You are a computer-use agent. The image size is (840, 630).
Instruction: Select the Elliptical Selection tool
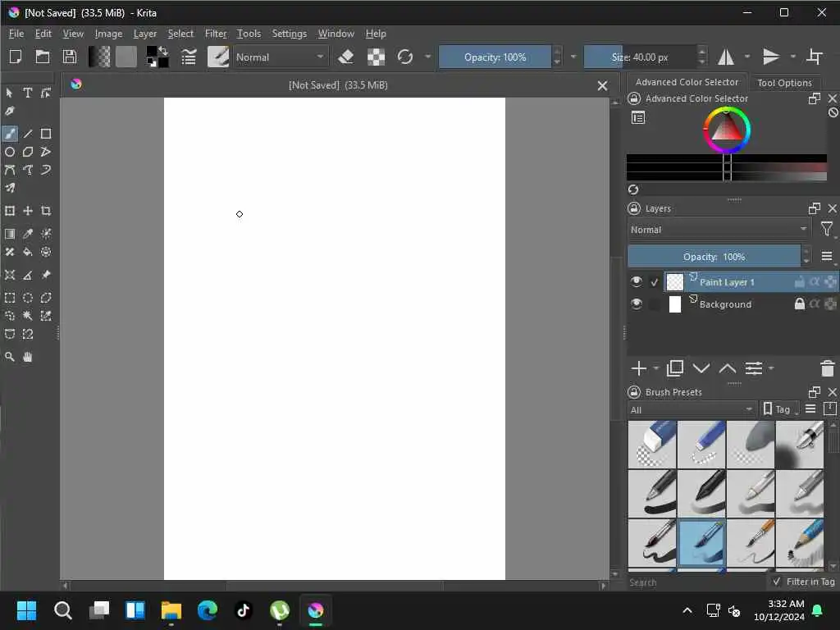pyautogui.click(x=28, y=298)
